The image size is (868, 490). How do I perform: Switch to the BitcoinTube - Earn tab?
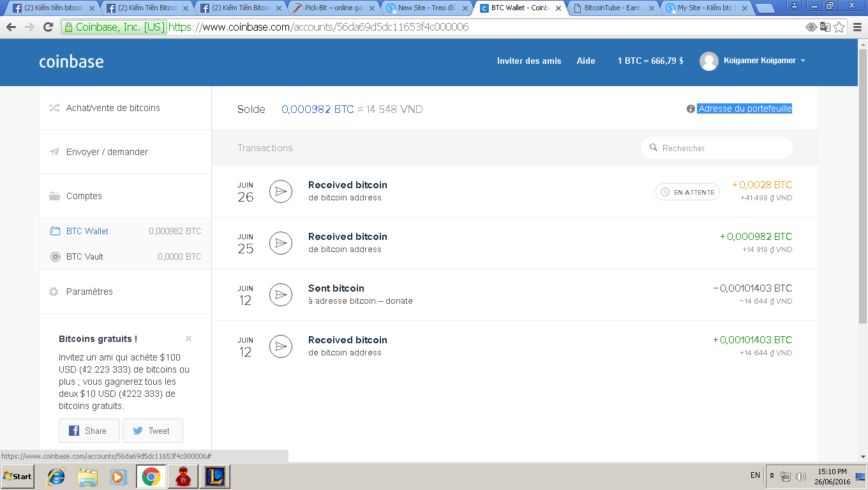tap(613, 8)
